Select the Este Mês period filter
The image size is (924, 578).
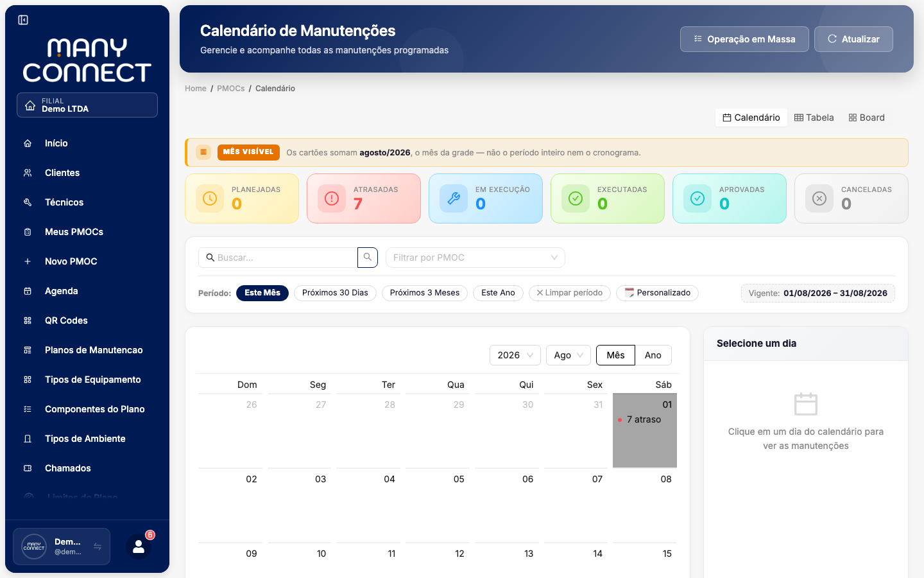pos(262,293)
